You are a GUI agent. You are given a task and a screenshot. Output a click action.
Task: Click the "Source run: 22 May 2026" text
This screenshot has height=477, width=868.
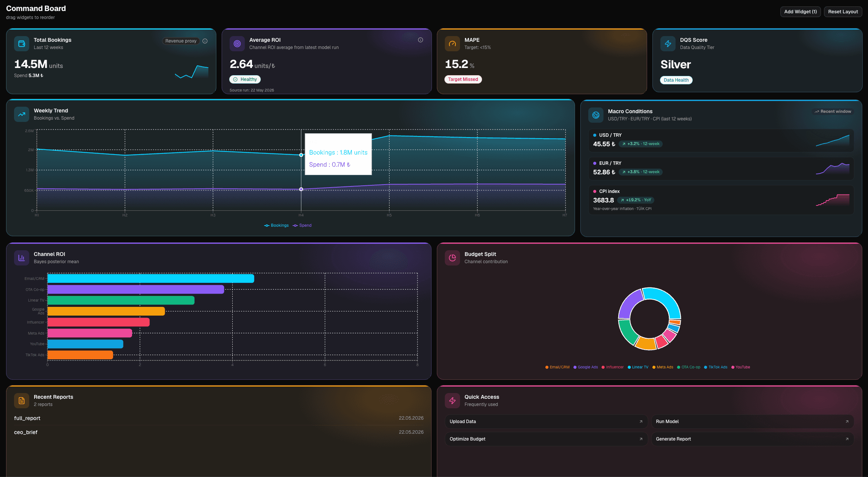[252, 90]
